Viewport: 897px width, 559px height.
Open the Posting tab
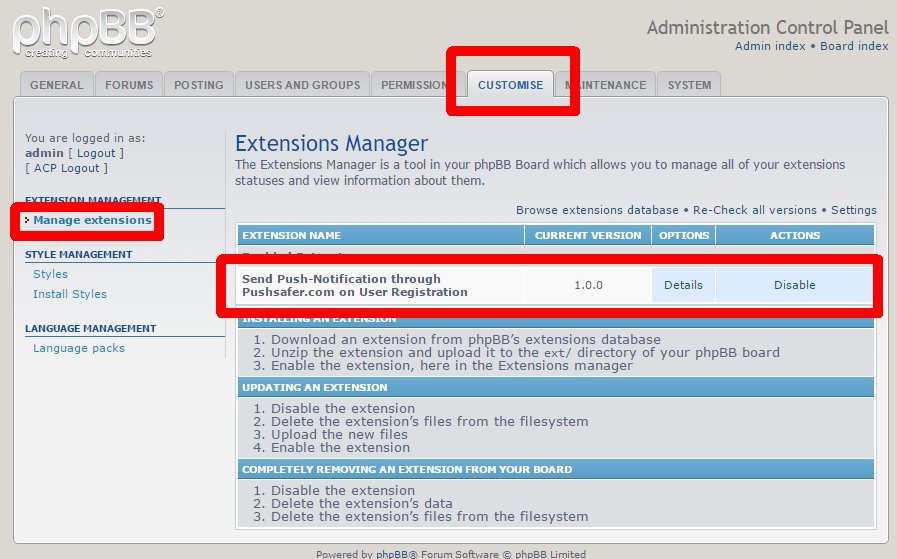199,85
